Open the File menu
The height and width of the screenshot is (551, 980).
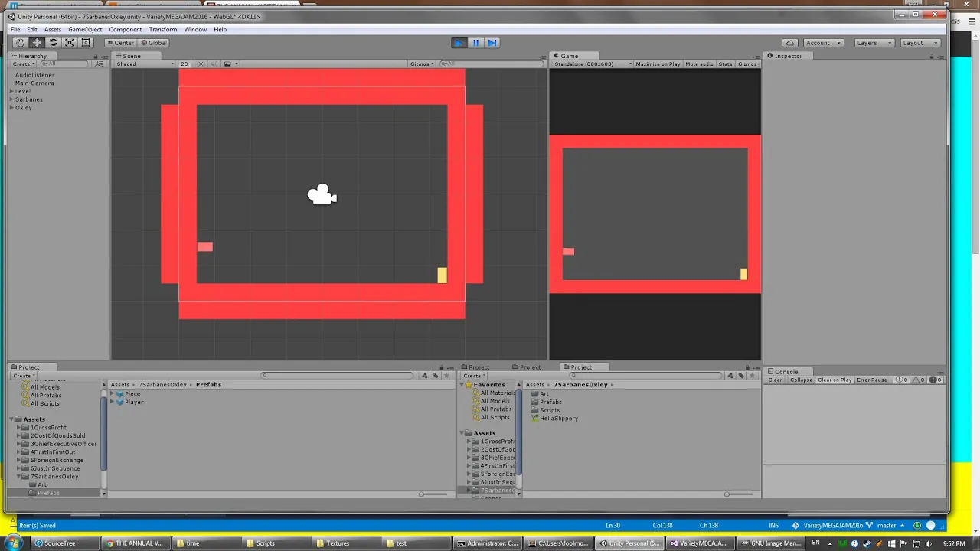(x=15, y=29)
